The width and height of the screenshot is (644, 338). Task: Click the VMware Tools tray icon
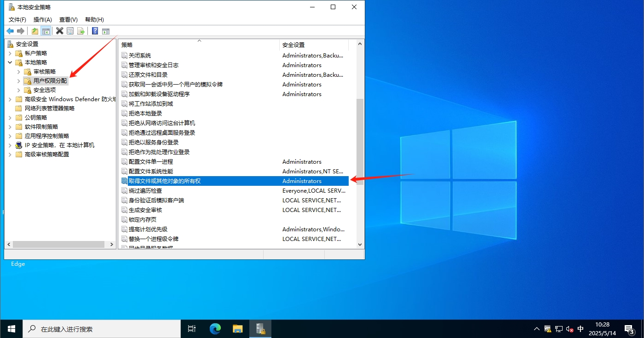click(x=548, y=329)
